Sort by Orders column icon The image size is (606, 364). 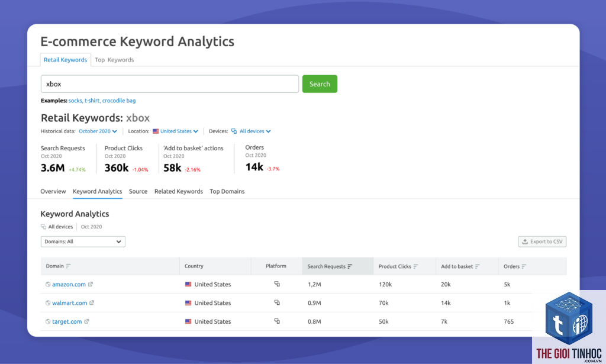pos(524,266)
